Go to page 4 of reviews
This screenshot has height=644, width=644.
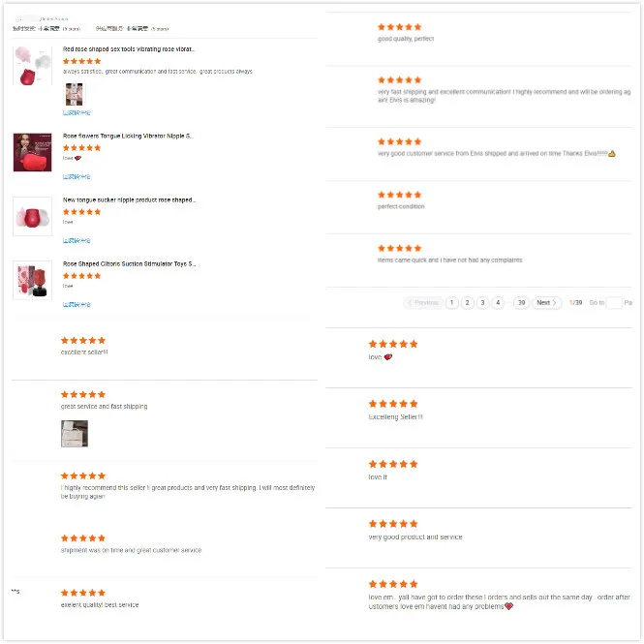(x=498, y=303)
